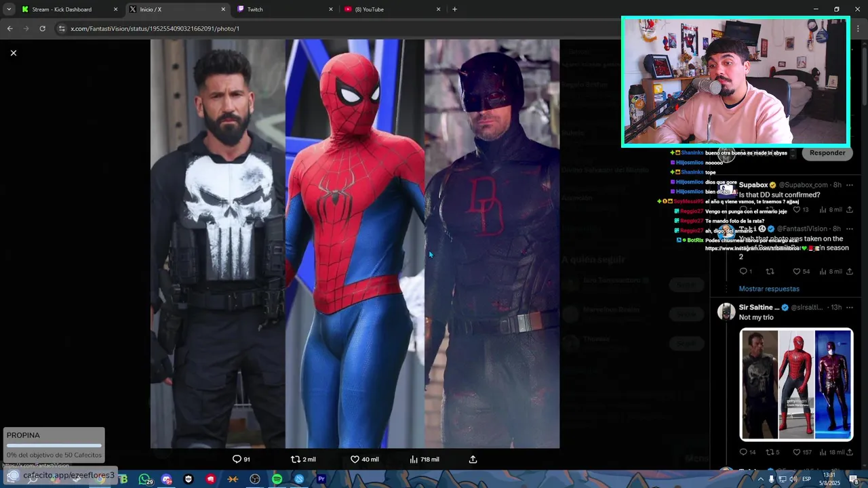868x488 pixels.
Task: Switch to the Stream - Kick Dashboard tab
Action: [x=68, y=9]
